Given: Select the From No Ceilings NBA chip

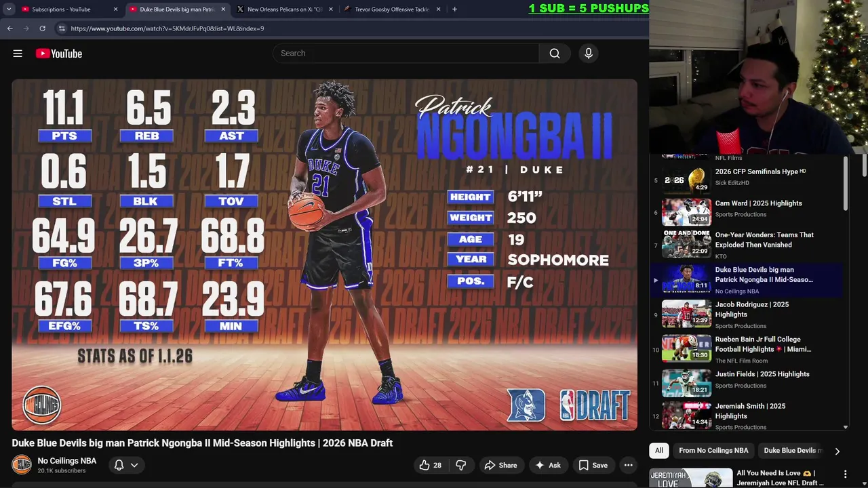Looking at the screenshot, I should pyautogui.click(x=713, y=450).
